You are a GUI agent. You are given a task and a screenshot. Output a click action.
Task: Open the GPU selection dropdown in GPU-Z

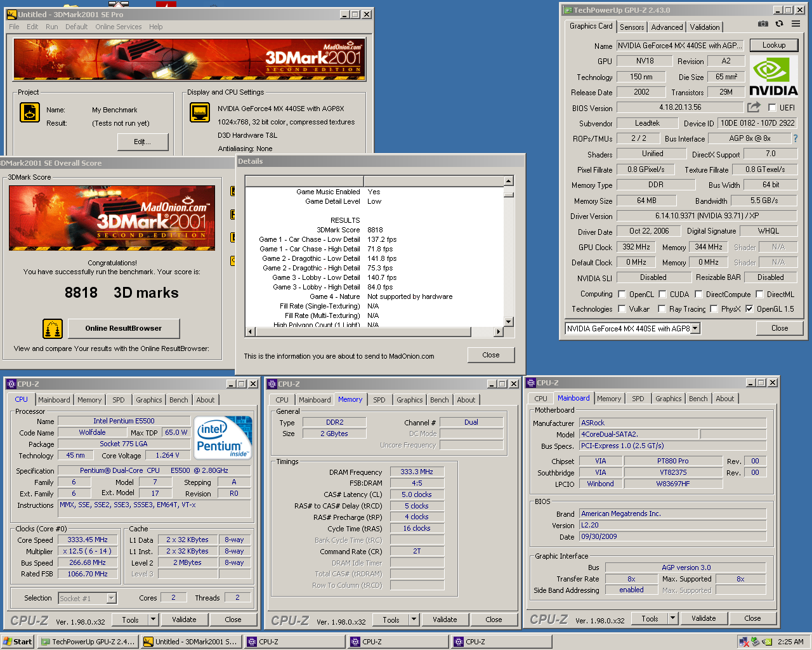[x=695, y=328]
